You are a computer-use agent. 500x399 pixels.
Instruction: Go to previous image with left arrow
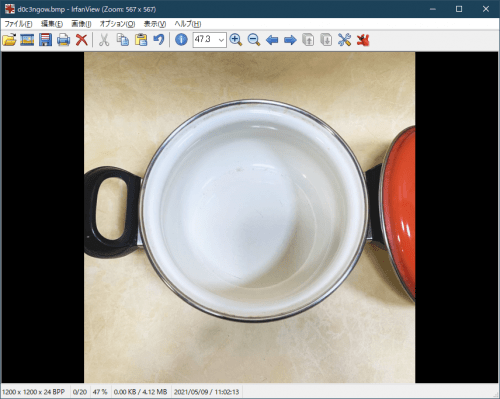click(272, 40)
